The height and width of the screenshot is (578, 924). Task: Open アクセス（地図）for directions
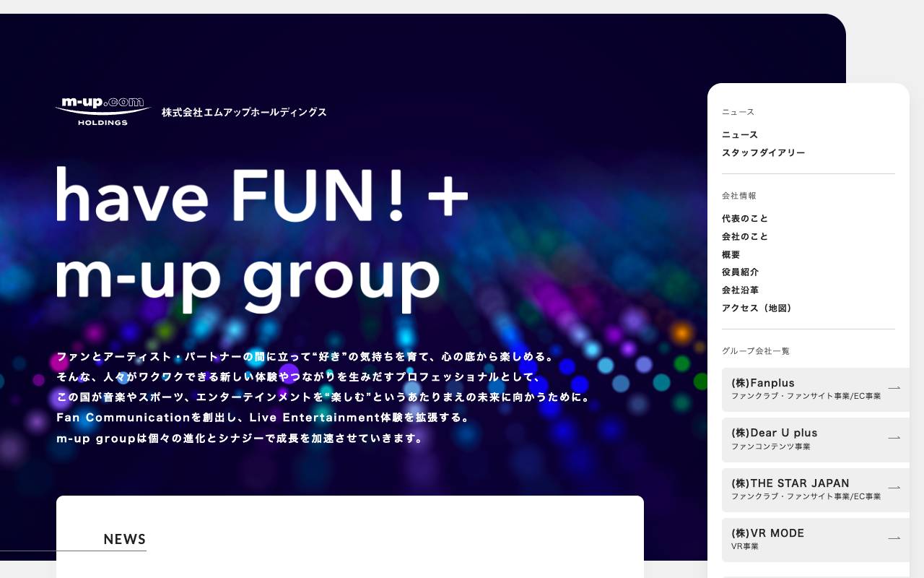(x=757, y=308)
